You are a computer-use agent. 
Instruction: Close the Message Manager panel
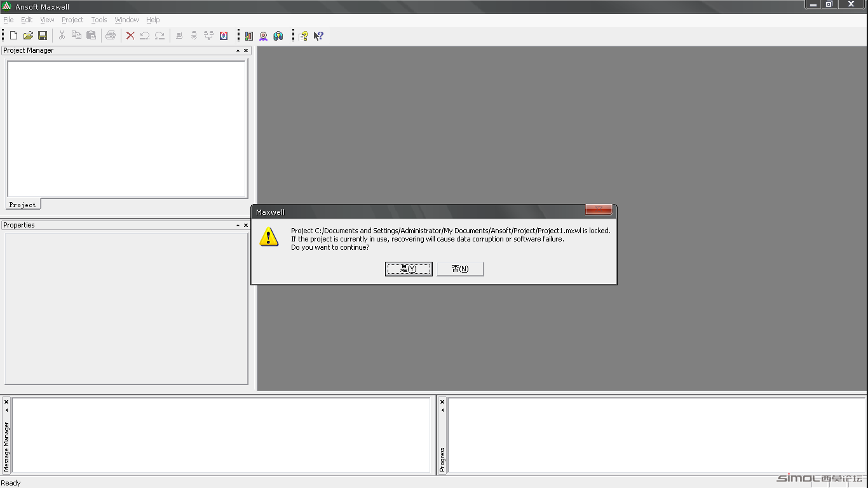coord(6,402)
